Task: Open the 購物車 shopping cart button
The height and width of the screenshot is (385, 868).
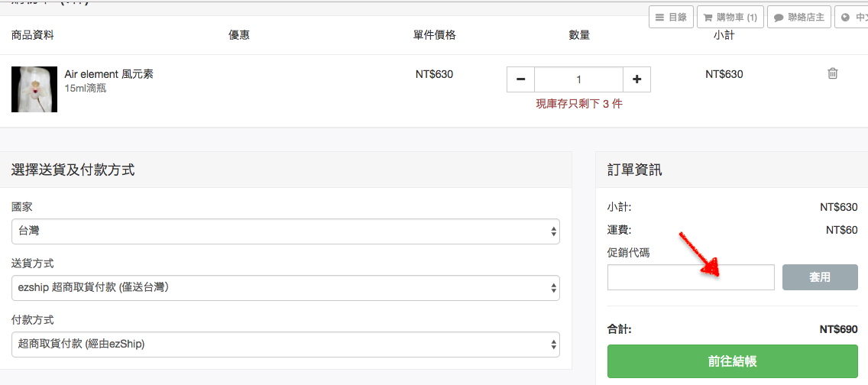Action: (x=730, y=17)
